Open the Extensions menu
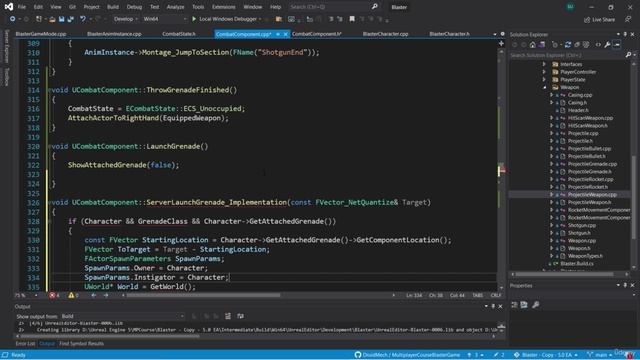The height and width of the screenshot is (360, 640). 223,7
